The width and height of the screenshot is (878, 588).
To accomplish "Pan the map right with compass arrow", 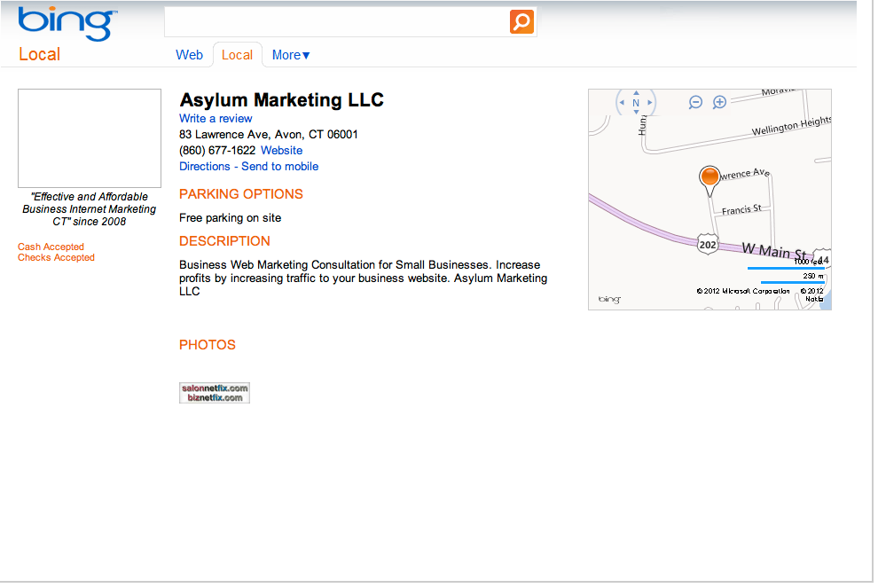I will click(650, 103).
